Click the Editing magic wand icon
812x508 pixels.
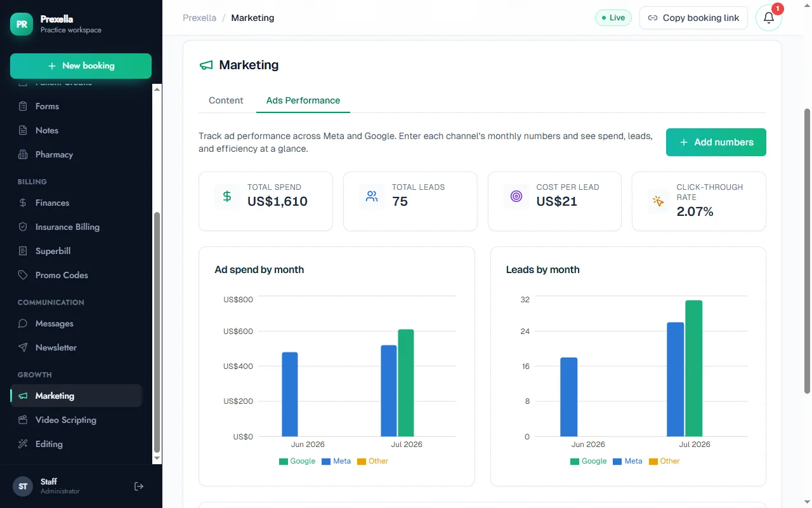[23, 444]
